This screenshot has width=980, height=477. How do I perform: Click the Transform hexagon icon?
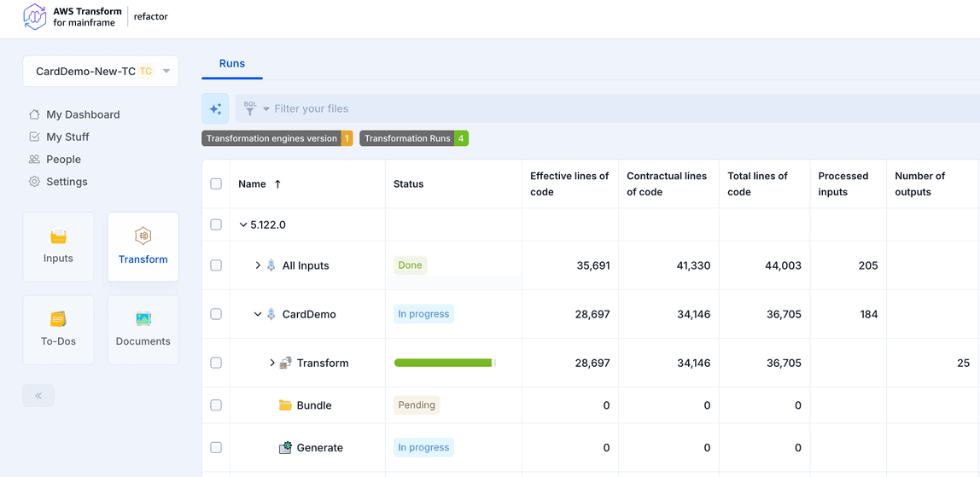(143, 236)
